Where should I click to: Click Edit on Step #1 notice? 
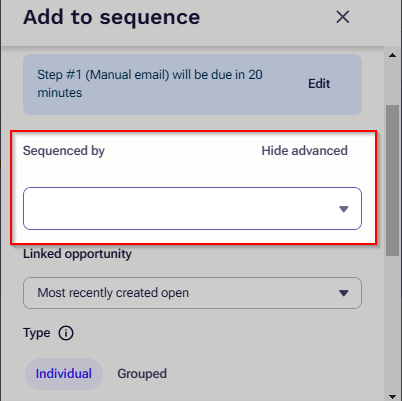pyautogui.click(x=319, y=84)
